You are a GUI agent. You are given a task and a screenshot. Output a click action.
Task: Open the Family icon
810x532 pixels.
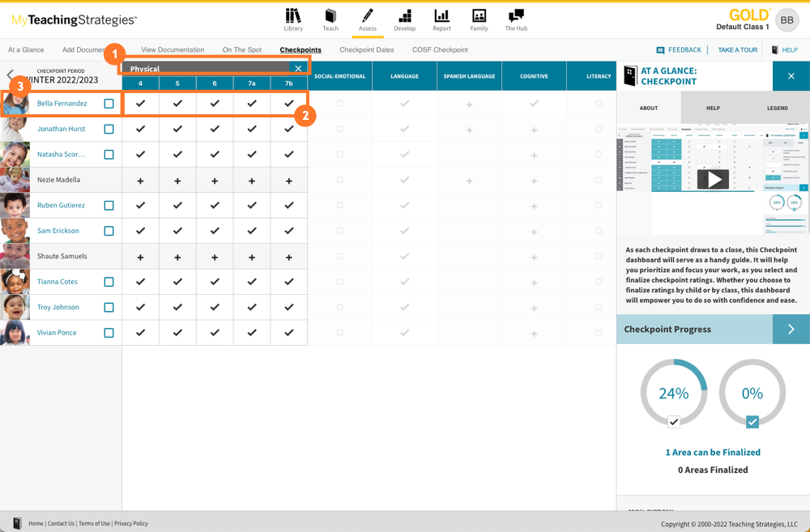point(479,16)
